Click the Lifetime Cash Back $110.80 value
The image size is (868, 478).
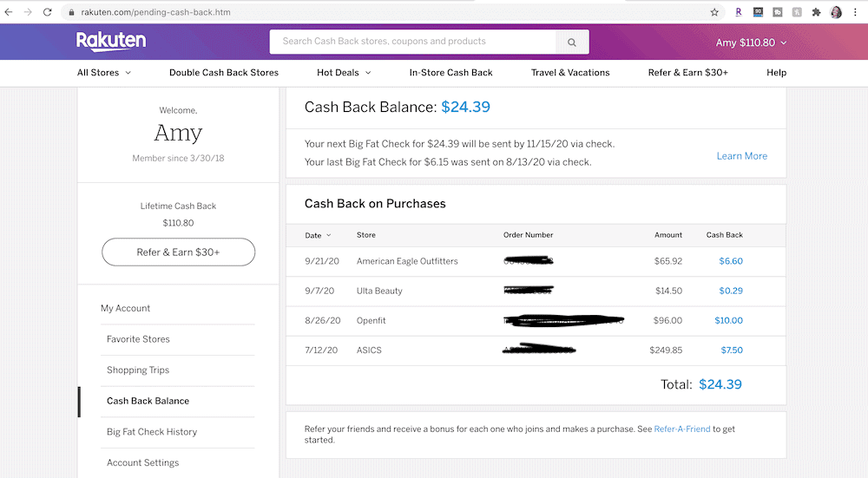coord(178,223)
